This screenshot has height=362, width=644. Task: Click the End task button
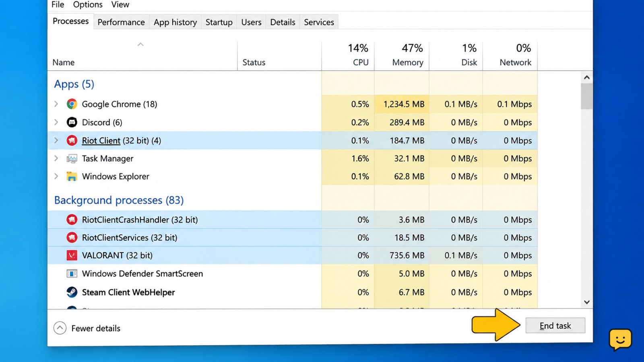(x=555, y=326)
